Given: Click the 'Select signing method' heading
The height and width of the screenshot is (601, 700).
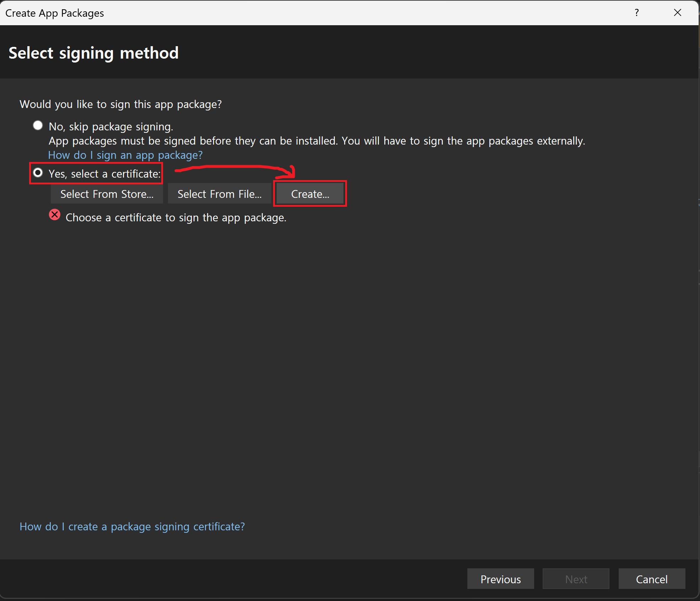Looking at the screenshot, I should pos(93,53).
